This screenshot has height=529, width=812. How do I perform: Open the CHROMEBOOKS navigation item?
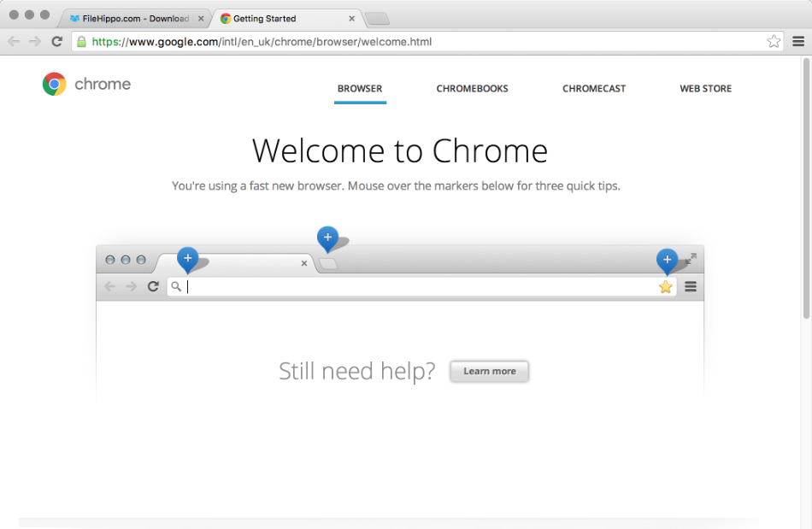[473, 89]
